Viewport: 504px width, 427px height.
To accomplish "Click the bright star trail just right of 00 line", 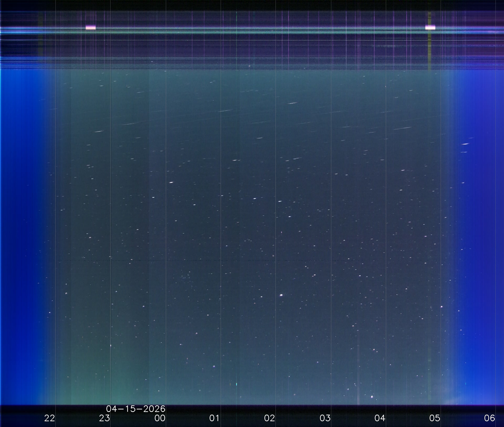I will (x=171, y=182).
